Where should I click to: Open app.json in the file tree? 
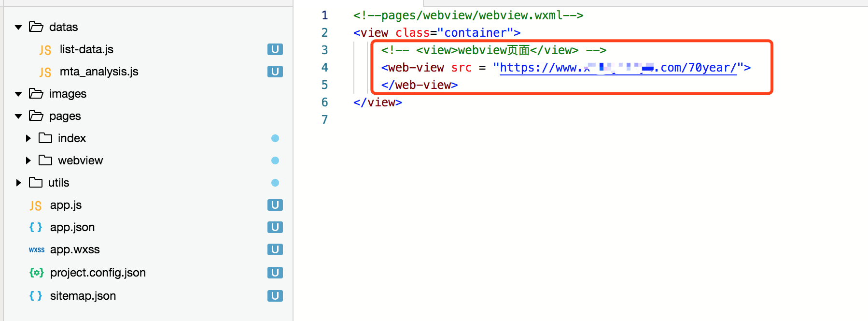click(72, 227)
